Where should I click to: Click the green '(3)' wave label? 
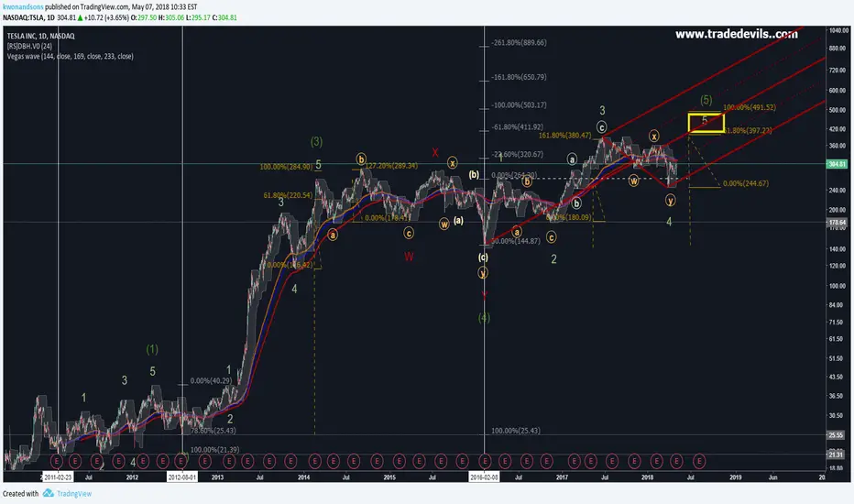316,142
